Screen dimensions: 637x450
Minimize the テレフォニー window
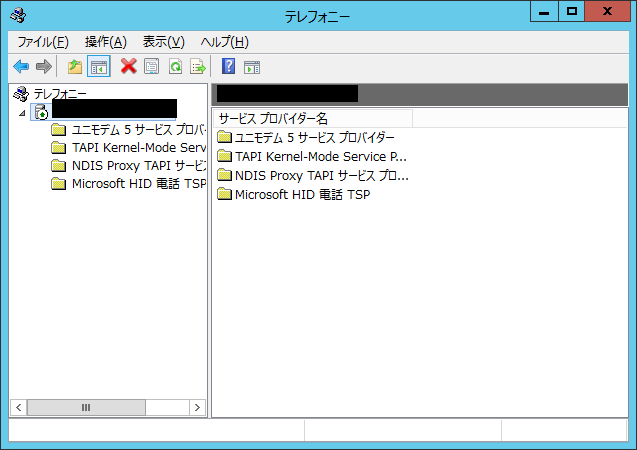pyautogui.click(x=544, y=12)
